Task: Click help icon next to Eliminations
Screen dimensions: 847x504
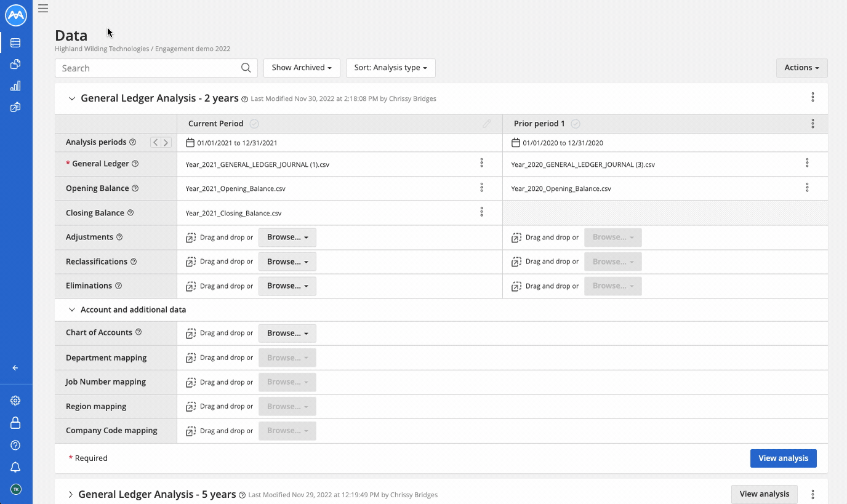Action: [119, 286]
